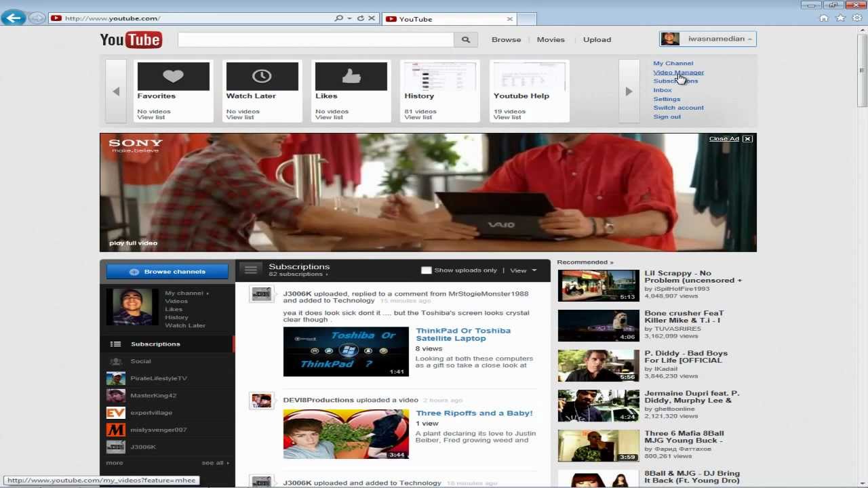Click the MasterKing42 channel avatar
This screenshot has width=868, height=488.
point(115,395)
